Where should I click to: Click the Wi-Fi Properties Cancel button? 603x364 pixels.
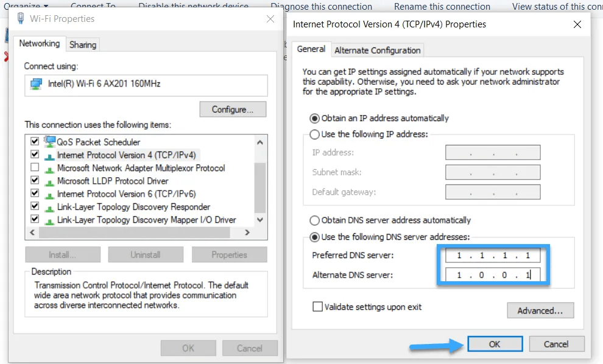[250, 348]
